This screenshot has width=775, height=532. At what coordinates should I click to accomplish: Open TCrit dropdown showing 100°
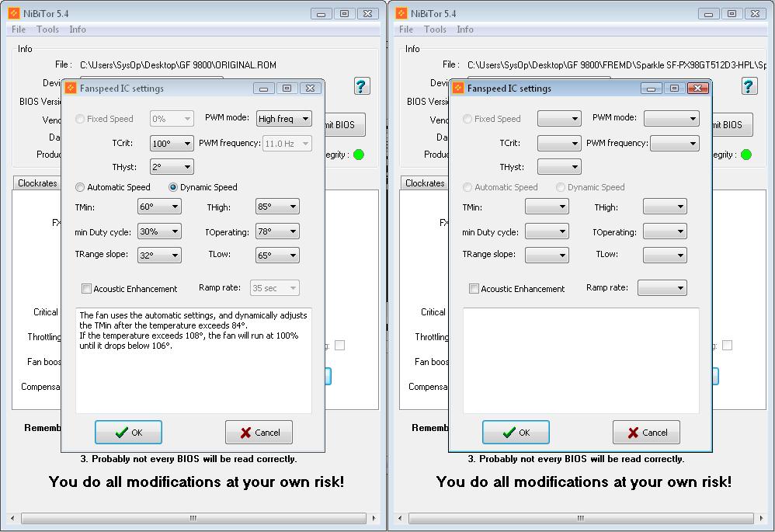pos(172,144)
